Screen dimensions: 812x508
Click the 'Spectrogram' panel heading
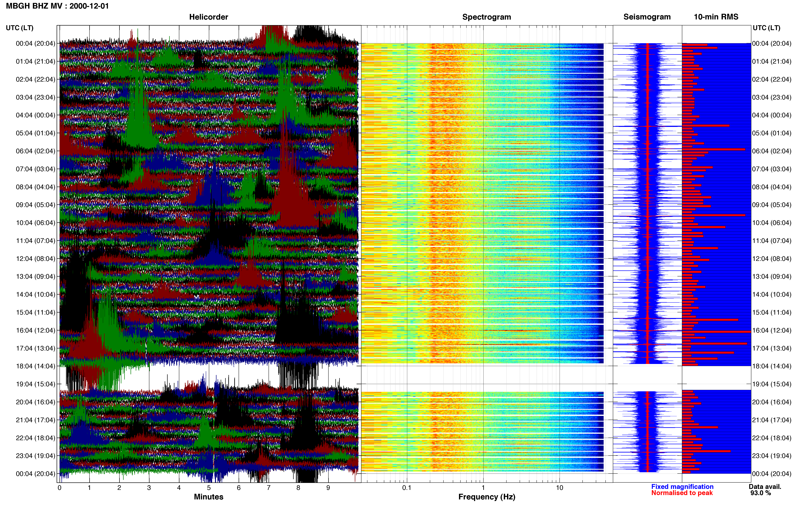click(x=487, y=17)
